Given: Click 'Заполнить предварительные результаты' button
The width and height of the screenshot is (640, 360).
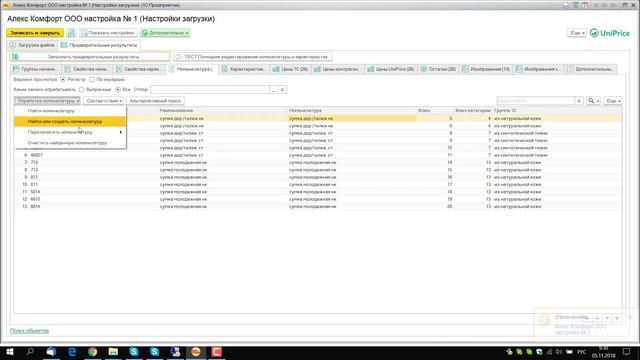Looking at the screenshot, I should click(x=90, y=57).
